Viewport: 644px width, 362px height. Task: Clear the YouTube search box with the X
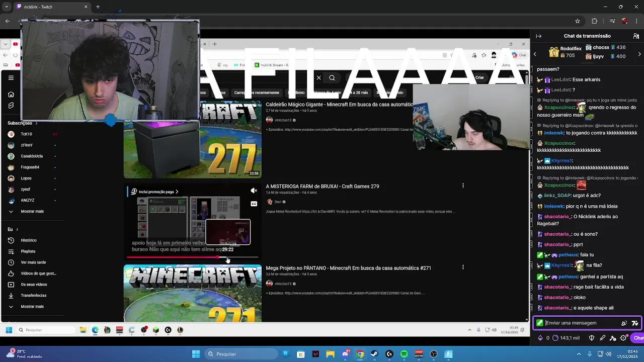coord(318,78)
